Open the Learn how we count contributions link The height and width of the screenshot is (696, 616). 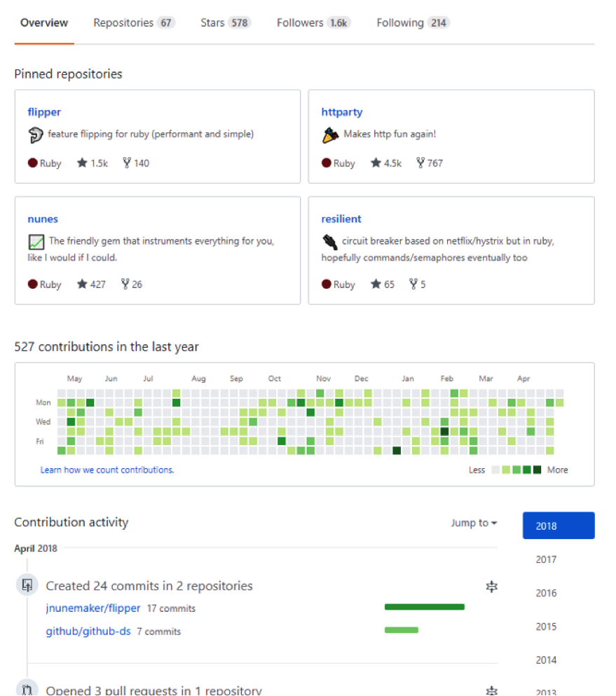click(x=107, y=470)
